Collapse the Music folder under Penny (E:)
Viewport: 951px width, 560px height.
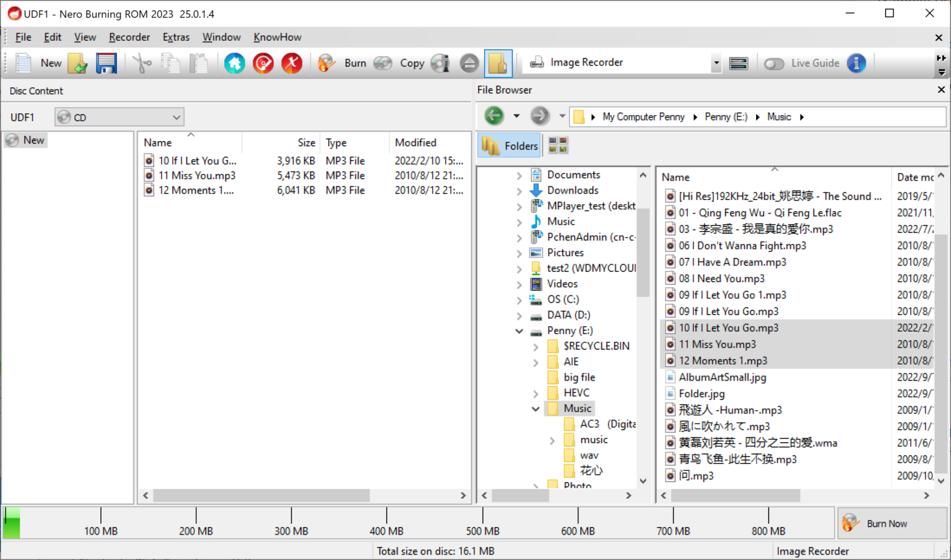tap(536, 409)
